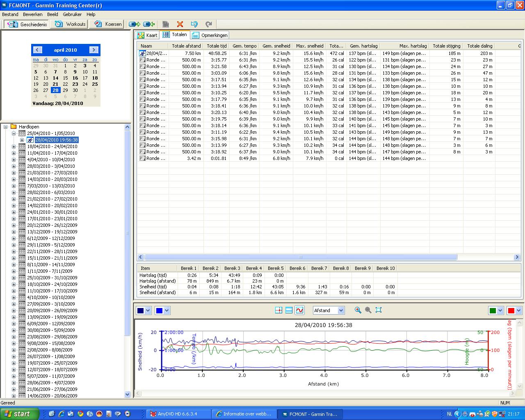Screen dimensions: 525x420
Task: Open the Bewerken menu
Action: (x=33, y=14)
